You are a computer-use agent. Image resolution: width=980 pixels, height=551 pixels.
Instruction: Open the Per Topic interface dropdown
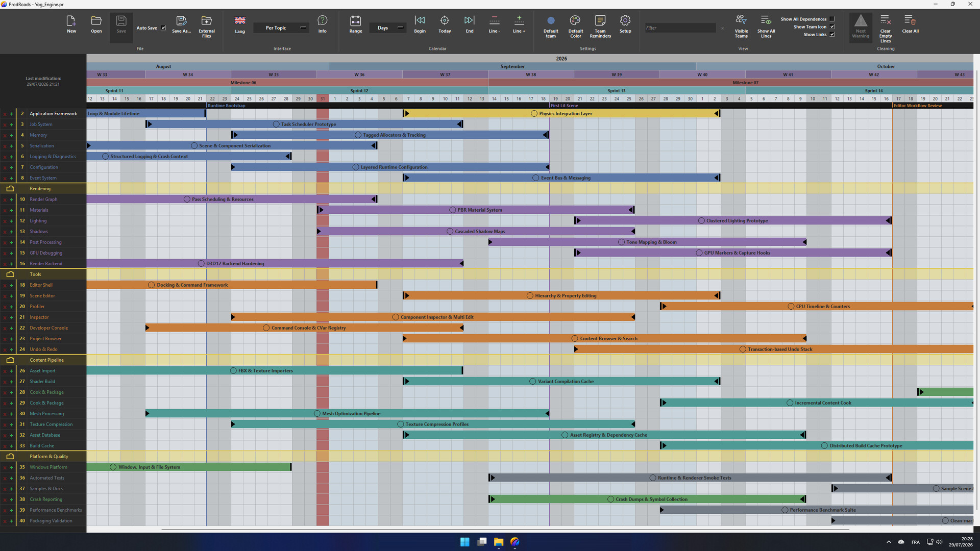[282, 28]
